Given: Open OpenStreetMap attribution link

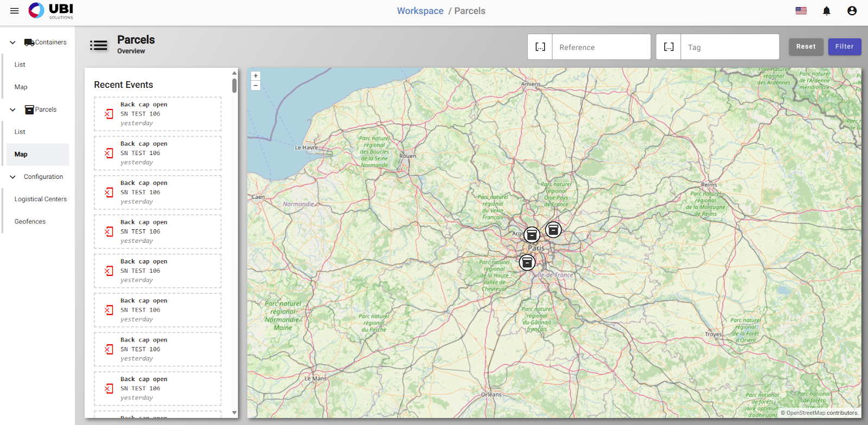Looking at the screenshot, I should point(806,413).
